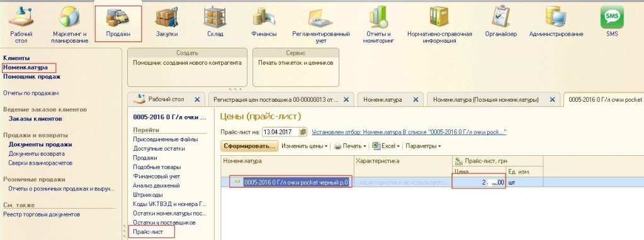Switch to Номенклатура (Позиция номенклатуры) tab

pyautogui.click(x=494, y=99)
